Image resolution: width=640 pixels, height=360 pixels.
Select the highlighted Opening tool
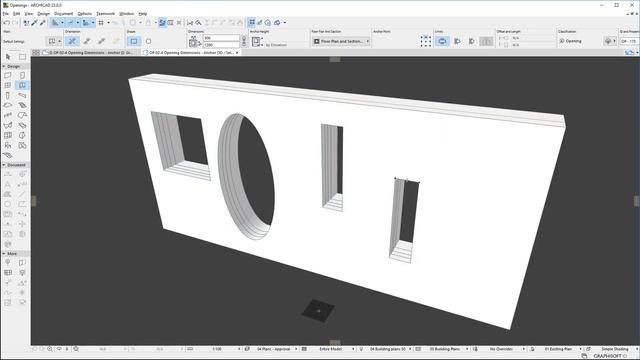pyautogui.click(x=22, y=85)
